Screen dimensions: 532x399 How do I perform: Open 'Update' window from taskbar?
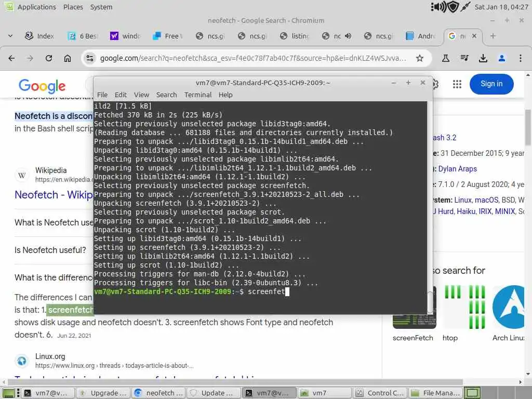[x=214, y=393]
